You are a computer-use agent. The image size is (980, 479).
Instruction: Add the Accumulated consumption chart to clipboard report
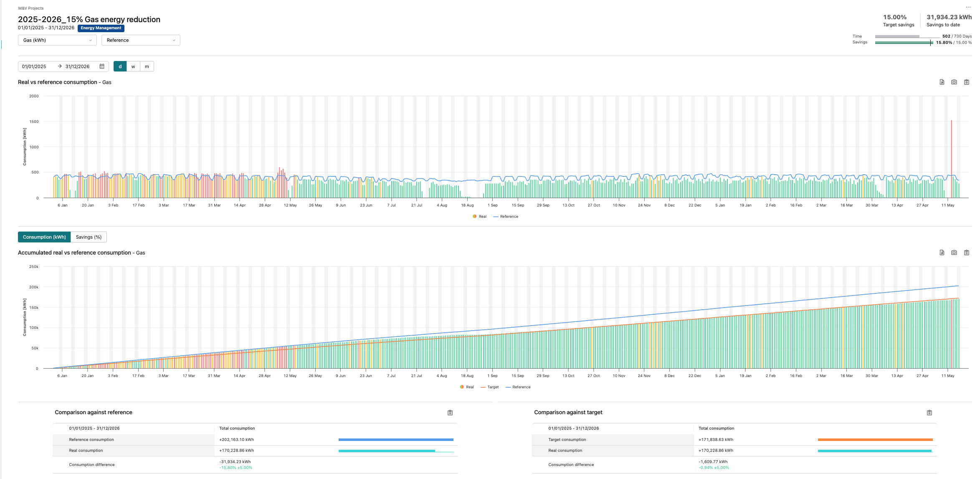point(967,252)
